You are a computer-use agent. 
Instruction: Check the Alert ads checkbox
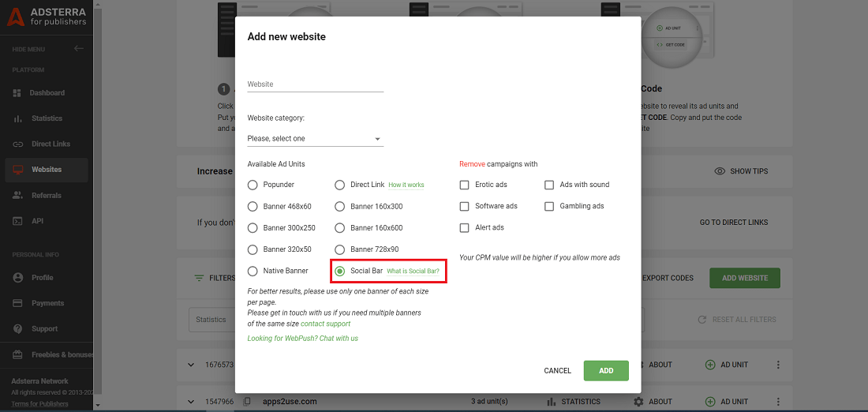pyautogui.click(x=465, y=227)
